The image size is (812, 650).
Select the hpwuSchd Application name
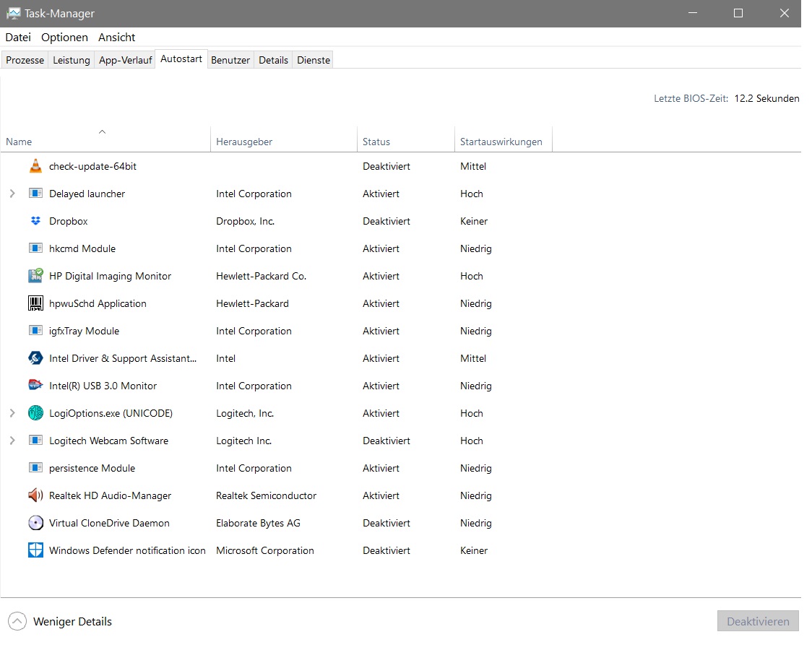[x=98, y=303]
